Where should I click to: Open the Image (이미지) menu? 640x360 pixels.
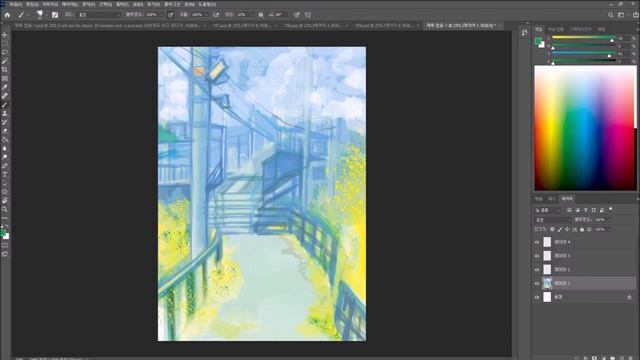tap(50, 4)
